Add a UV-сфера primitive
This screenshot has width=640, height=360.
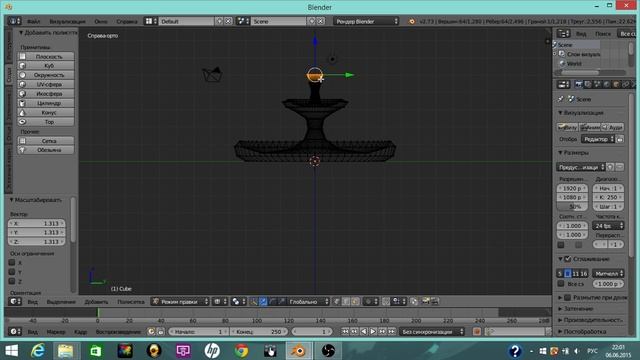(x=46, y=84)
